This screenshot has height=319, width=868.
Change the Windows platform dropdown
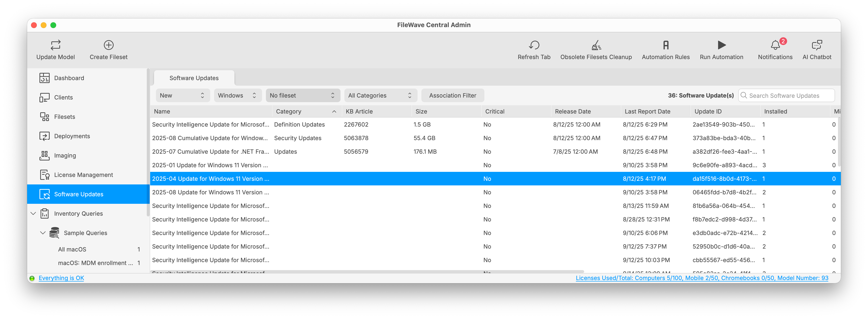click(237, 96)
